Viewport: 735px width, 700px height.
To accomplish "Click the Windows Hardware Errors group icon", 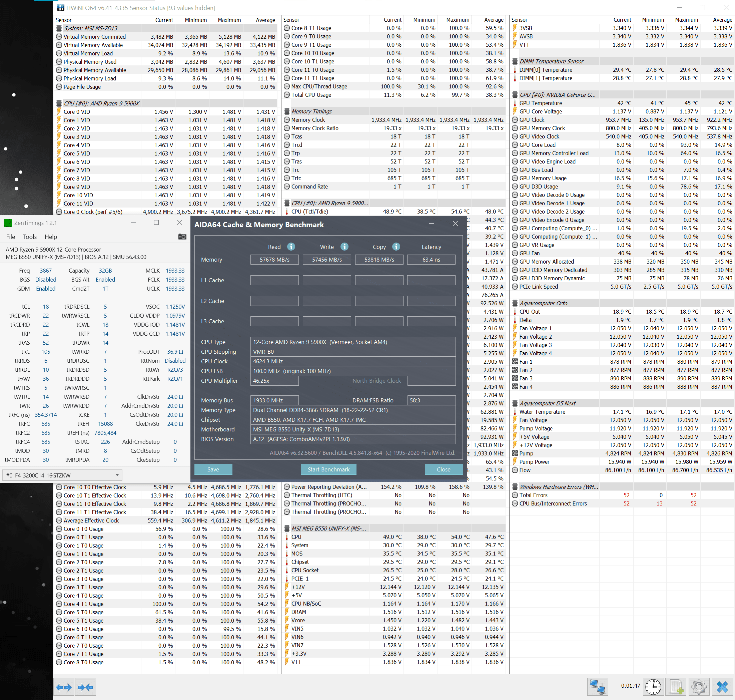I will [515, 486].
